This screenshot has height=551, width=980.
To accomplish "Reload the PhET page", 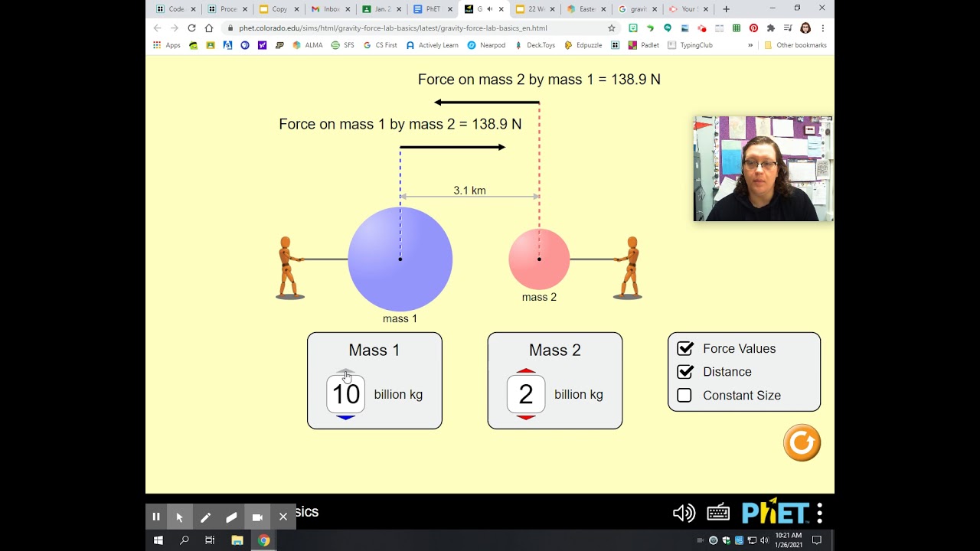I will click(x=191, y=28).
